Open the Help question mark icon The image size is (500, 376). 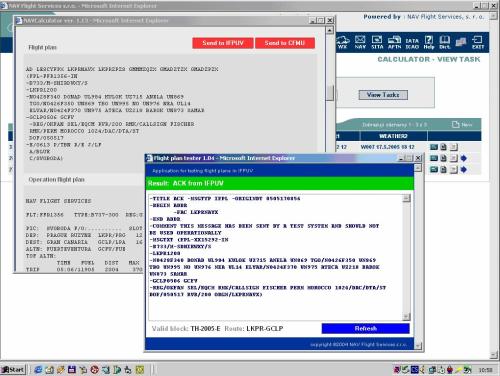(429, 43)
